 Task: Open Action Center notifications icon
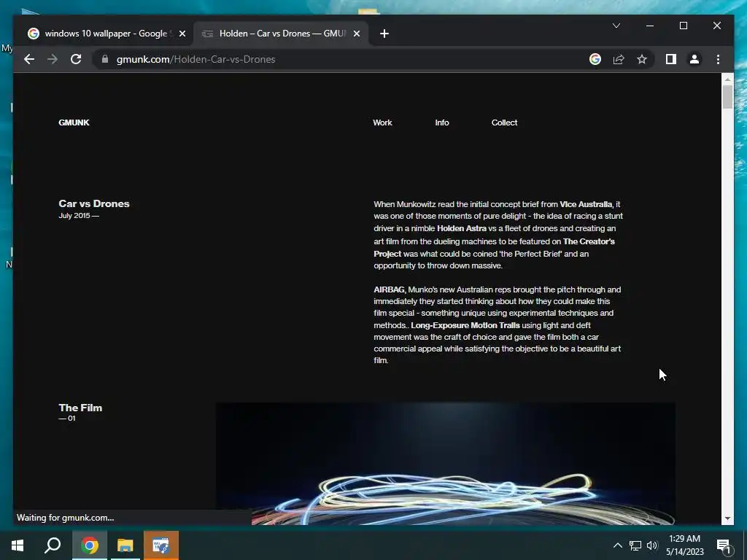[724, 545]
